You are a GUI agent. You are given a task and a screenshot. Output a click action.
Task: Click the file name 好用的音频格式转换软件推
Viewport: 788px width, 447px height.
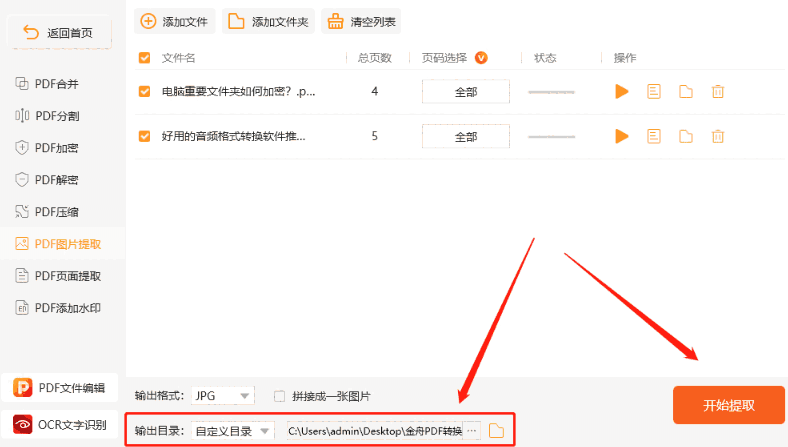pyautogui.click(x=233, y=136)
